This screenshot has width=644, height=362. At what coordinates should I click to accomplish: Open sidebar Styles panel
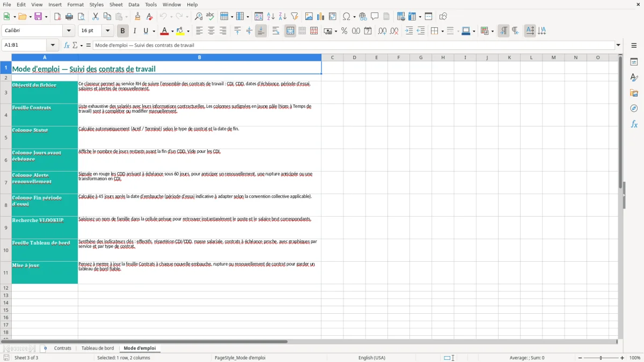[x=634, y=78]
